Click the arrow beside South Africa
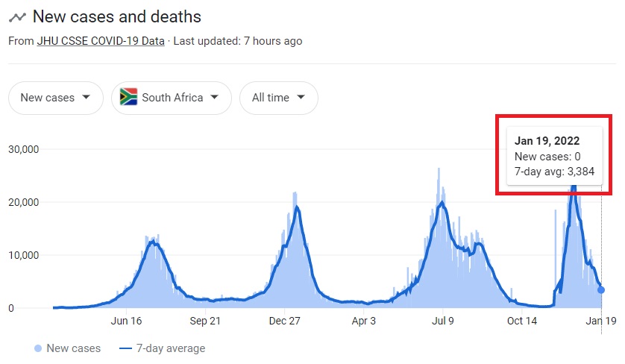Image resolution: width=625 pixels, height=364 pixels. (x=215, y=98)
